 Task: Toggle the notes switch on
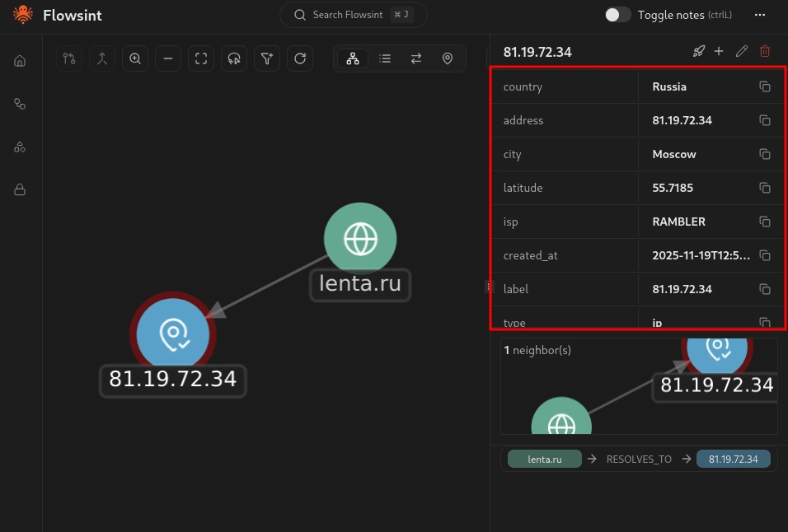(617, 15)
